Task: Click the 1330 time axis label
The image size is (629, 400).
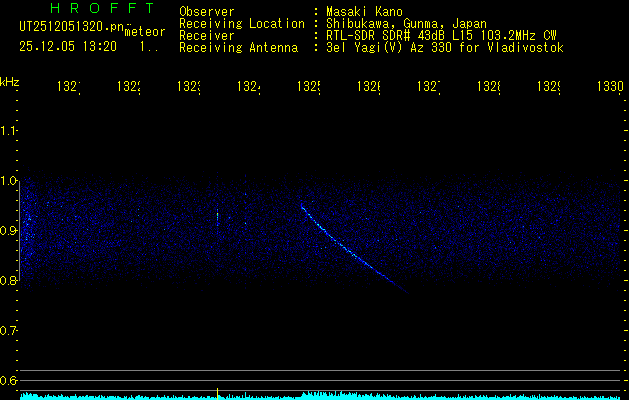Action: pyautogui.click(x=610, y=86)
